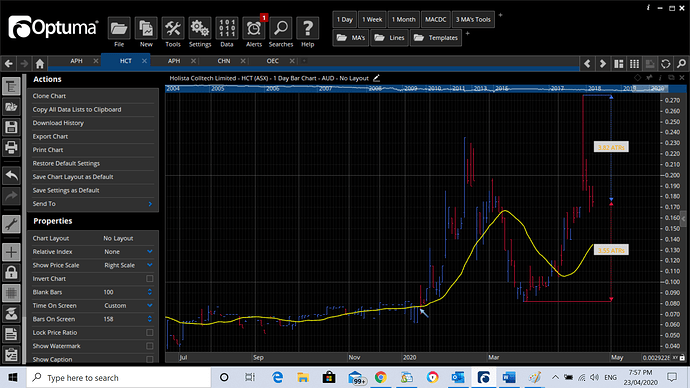Screen dimensions: 690x388
Task: Enable the Show Watermark checkbox
Action: click(150, 346)
